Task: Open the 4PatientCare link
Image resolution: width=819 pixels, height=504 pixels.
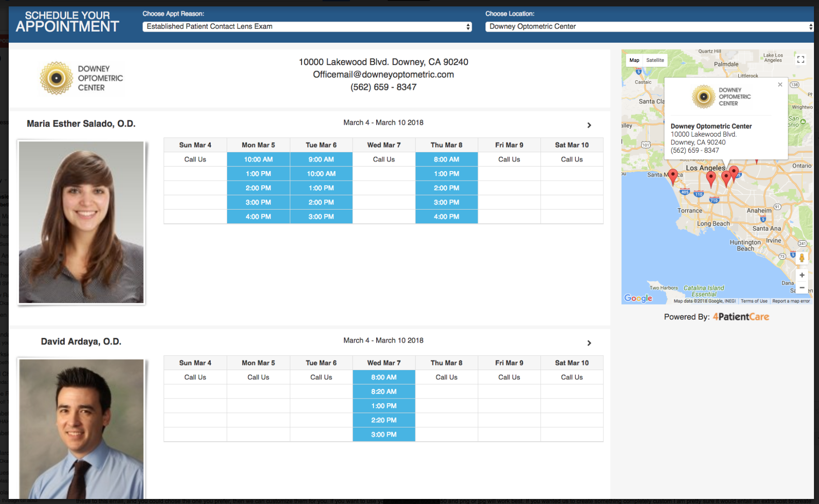Action: pos(741,317)
